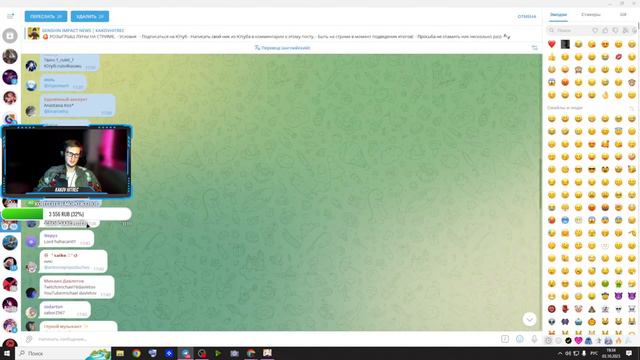Switch to the Стикеры tab

click(591, 15)
